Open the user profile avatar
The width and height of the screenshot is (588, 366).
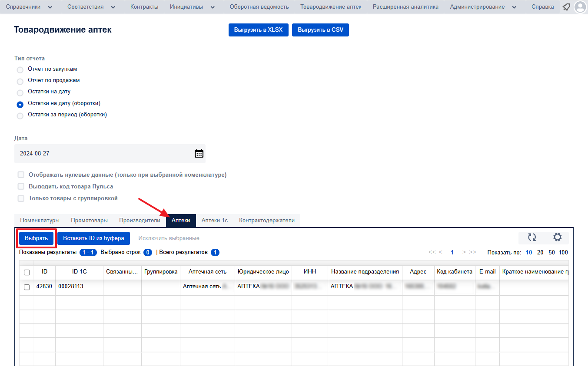[580, 7]
